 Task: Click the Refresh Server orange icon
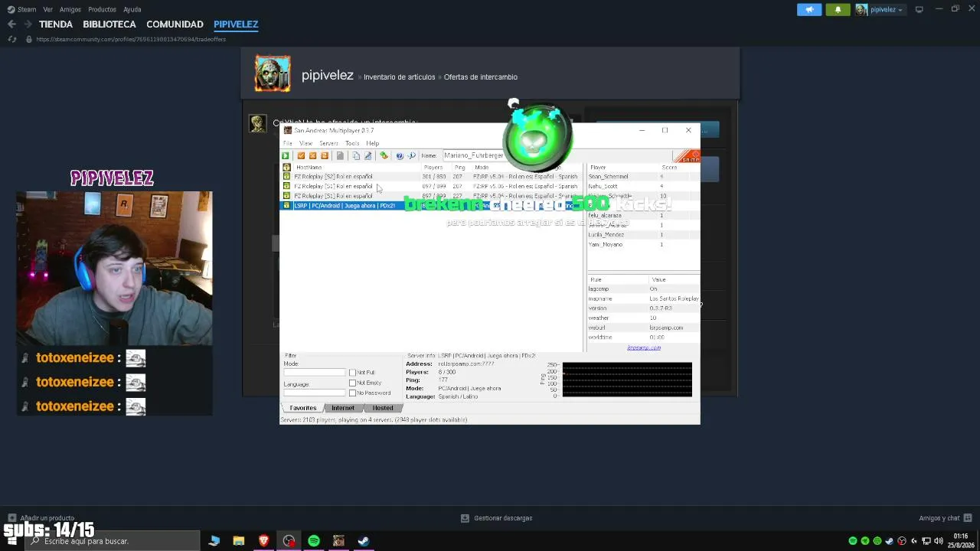coord(325,155)
